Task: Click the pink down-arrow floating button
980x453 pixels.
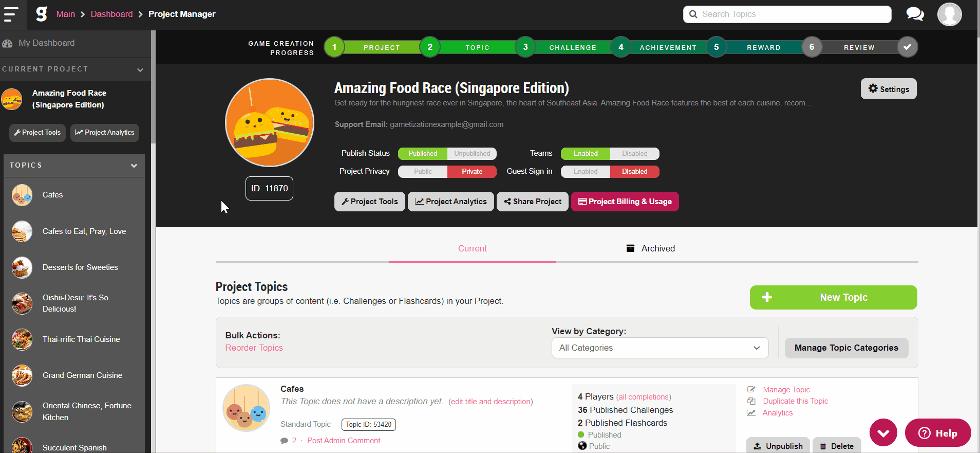Action: click(x=883, y=433)
